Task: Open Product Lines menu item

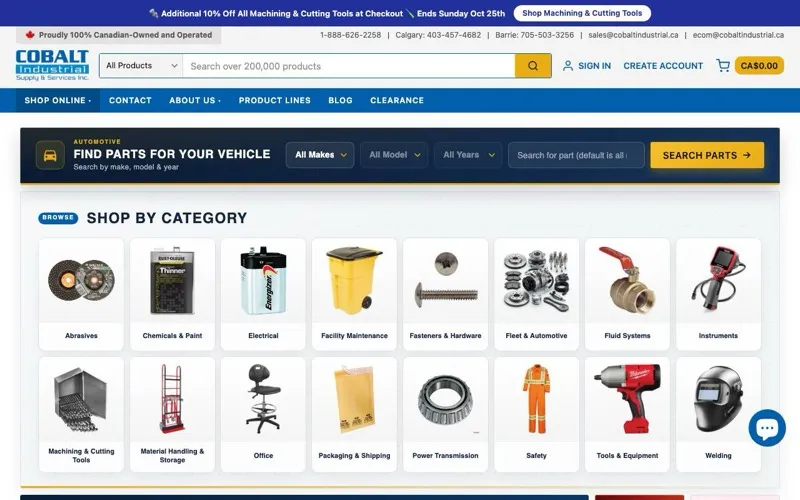Action: coord(274,101)
